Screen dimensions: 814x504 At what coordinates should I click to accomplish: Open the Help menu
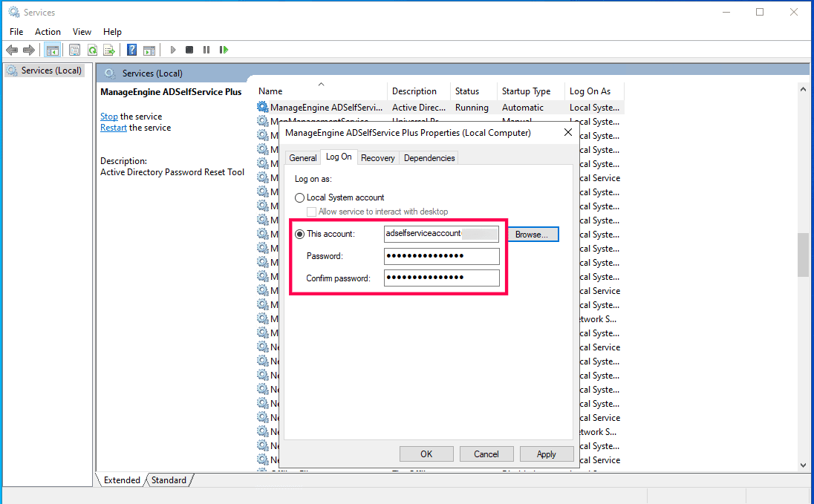[112, 32]
